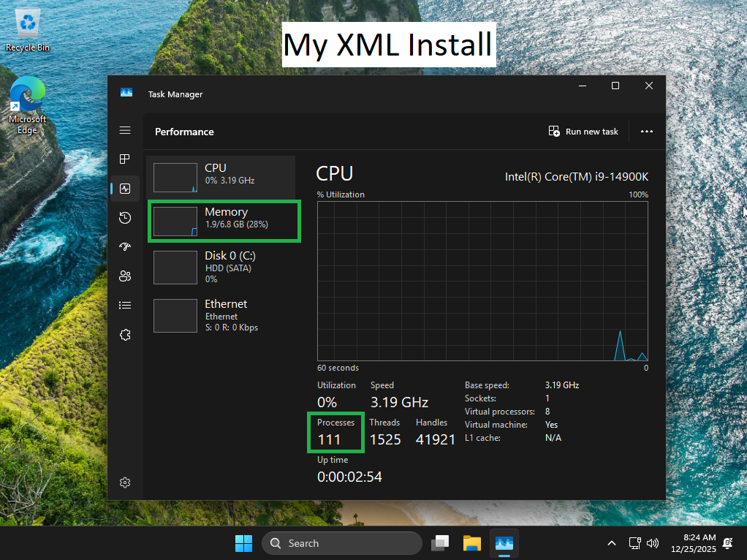Select the Performance page icon in sidebar
Image resolution: width=747 pixels, height=560 pixels.
pyautogui.click(x=125, y=189)
